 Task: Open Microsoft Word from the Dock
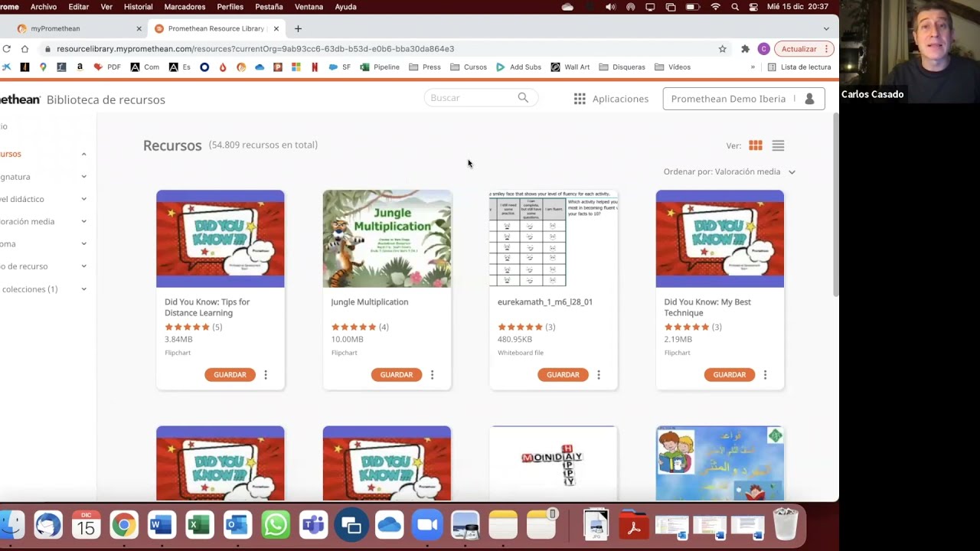coord(162,526)
